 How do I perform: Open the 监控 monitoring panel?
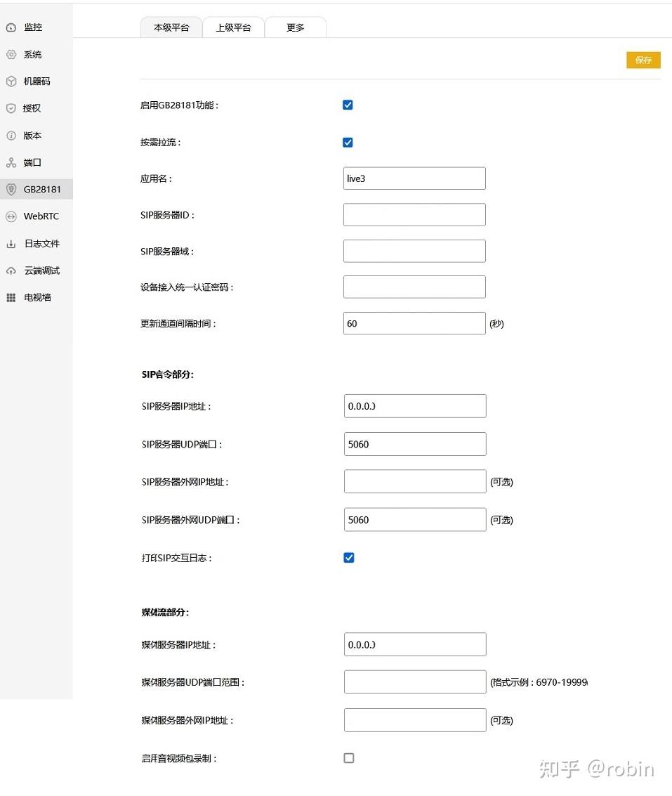32,27
